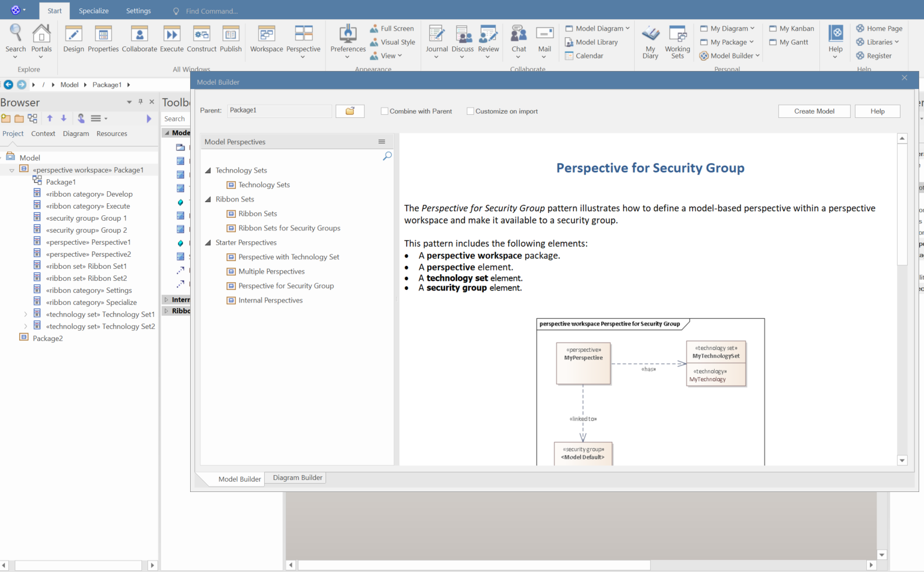
Task: Open the Portals ribbon icon
Action: coord(42,40)
